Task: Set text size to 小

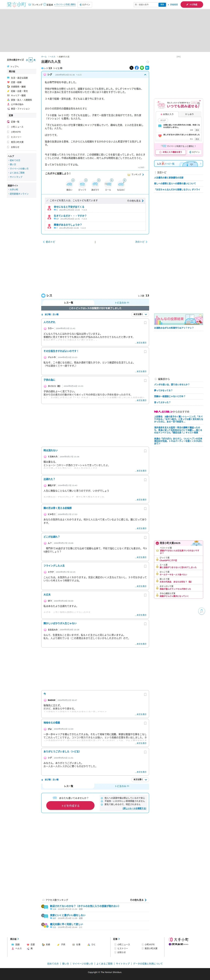Action: (27, 60)
